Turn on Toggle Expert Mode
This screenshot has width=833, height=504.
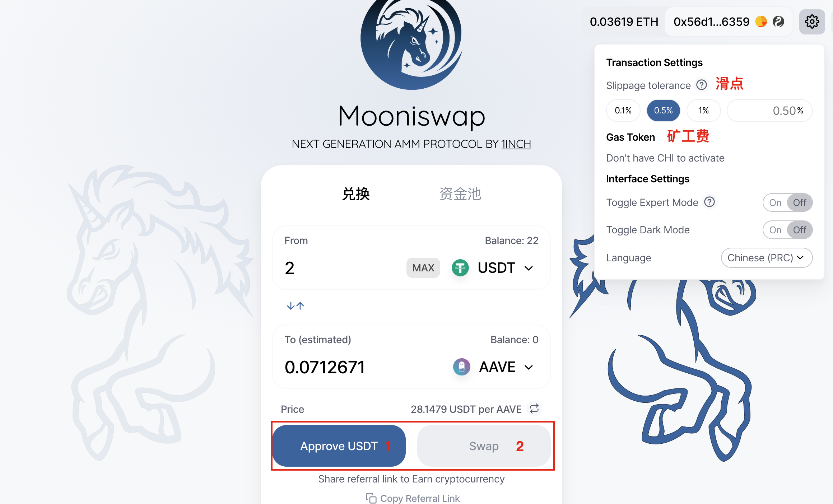click(x=775, y=202)
